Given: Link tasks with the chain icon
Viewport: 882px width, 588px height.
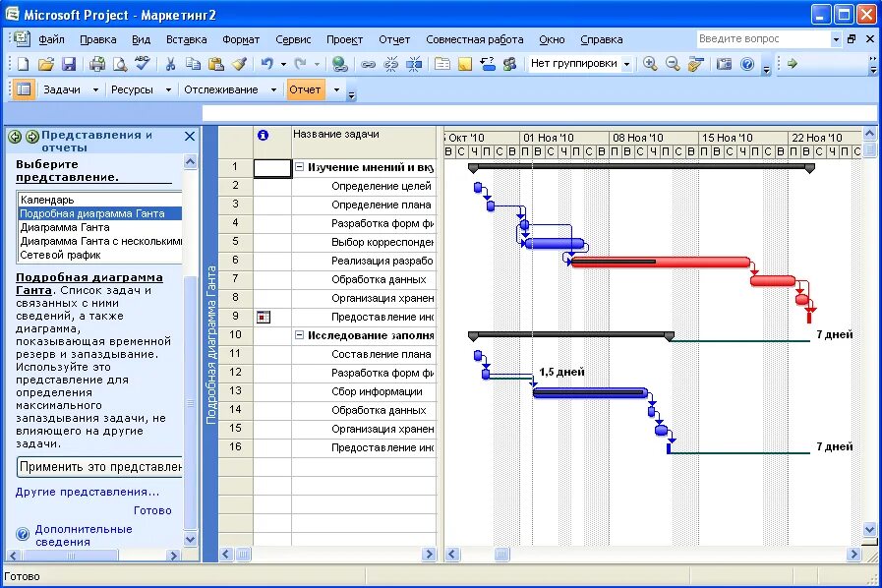Looking at the screenshot, I should tap(368, 64).
